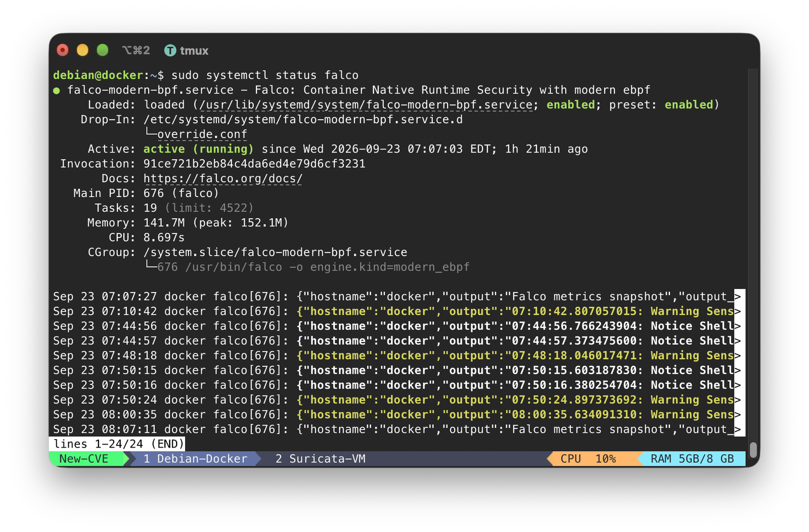Click the '⌥⌘2' shortcut label in title bar
The image size is (809, 532).
coord(136,51)
